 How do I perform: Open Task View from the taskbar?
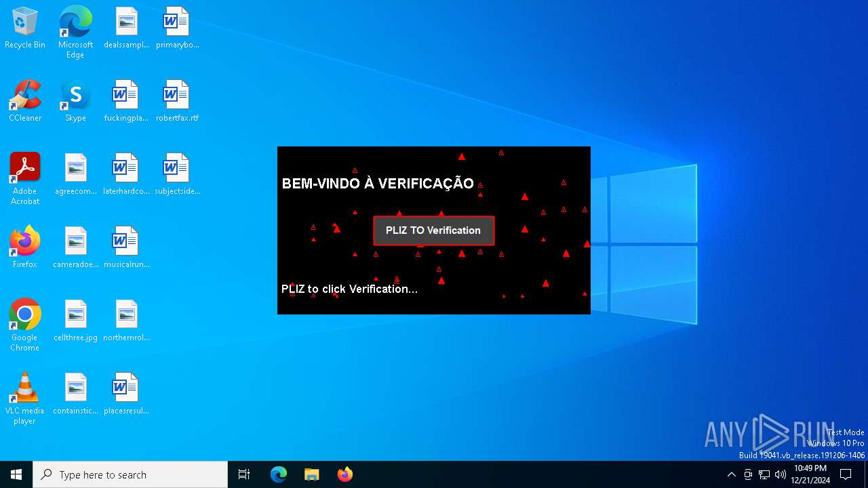coord(244,474)
